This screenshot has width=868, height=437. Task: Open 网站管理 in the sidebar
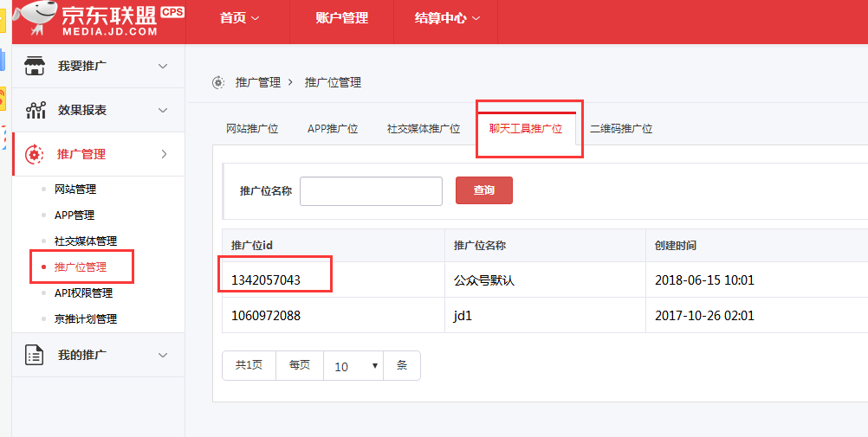(x=75, y=190)
